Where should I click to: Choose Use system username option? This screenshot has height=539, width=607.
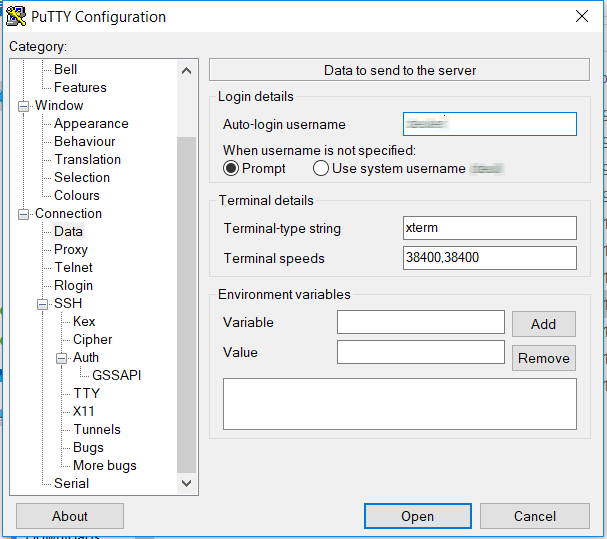point(321,169)
